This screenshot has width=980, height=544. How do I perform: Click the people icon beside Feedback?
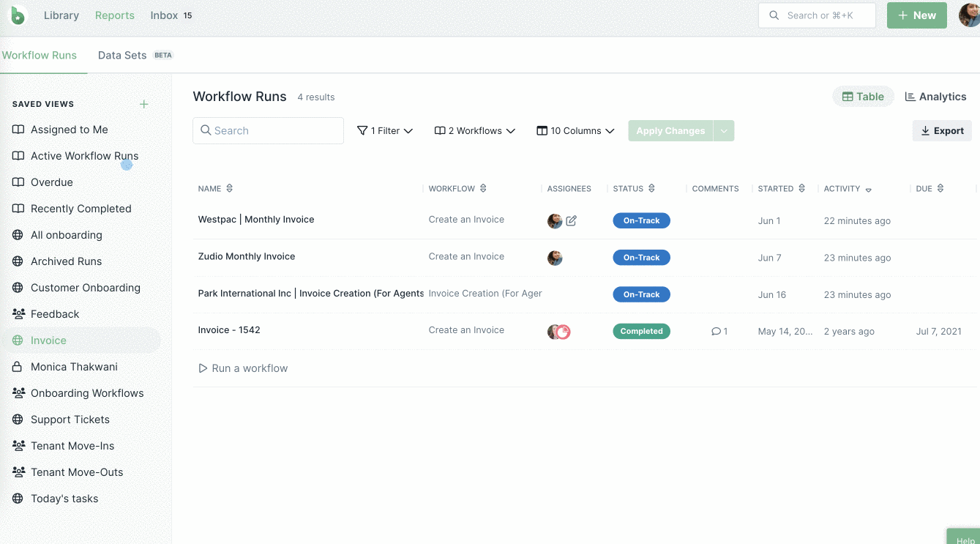pos(18,314)
